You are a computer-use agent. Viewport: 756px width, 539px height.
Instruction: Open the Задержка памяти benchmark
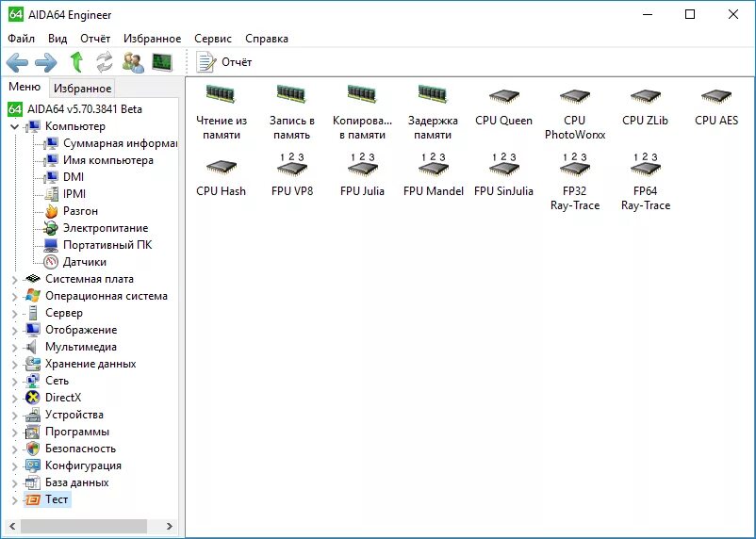(433, 112)
